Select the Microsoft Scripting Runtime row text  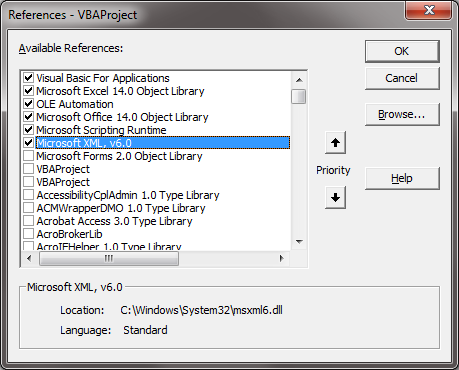click(101, 130)
